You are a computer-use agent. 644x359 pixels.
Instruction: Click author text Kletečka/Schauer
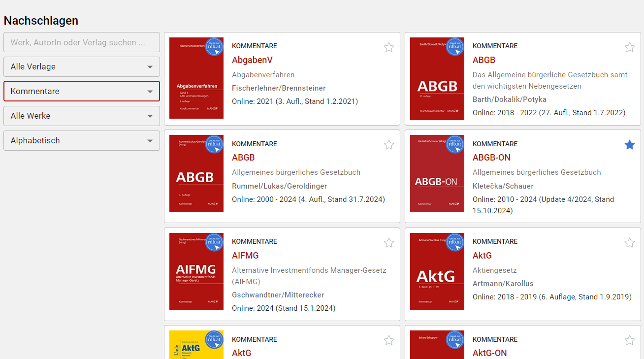503,186
